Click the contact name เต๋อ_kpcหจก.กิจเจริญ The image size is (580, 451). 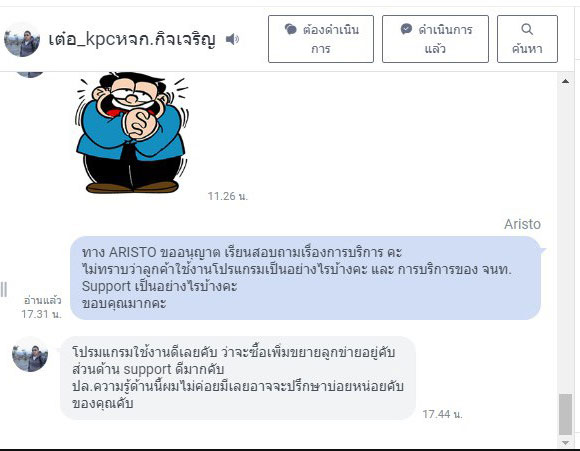pyautogui.click(x=132, y=40)
